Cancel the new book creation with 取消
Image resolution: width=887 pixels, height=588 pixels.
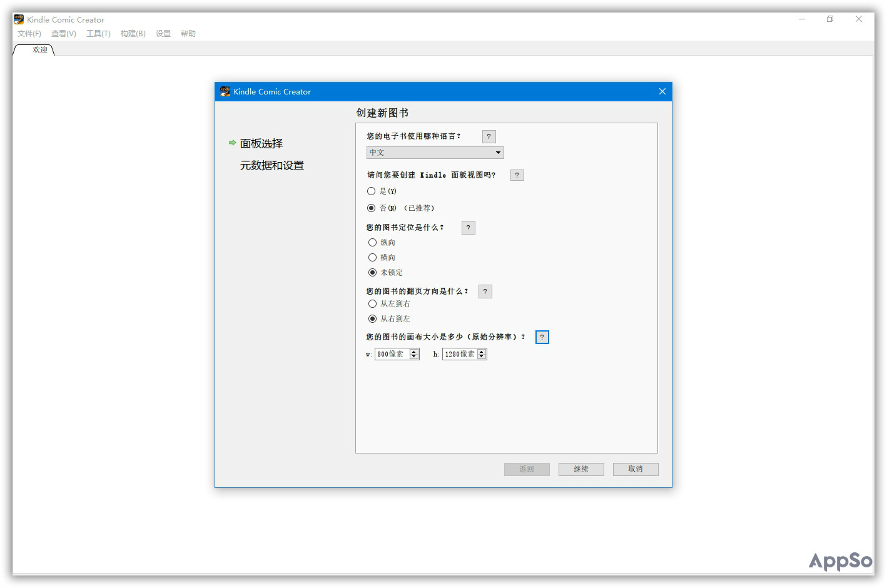[x=636, y=469]
